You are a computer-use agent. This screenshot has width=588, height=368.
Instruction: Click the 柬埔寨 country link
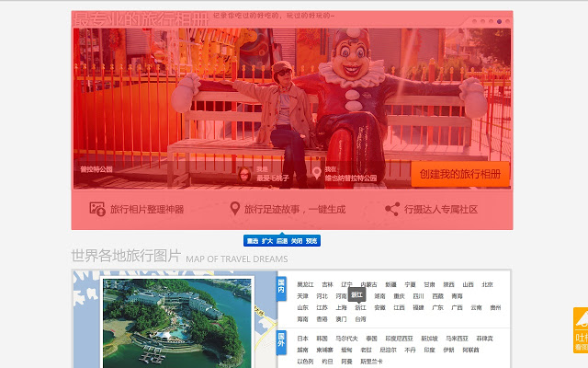point(324,350)
